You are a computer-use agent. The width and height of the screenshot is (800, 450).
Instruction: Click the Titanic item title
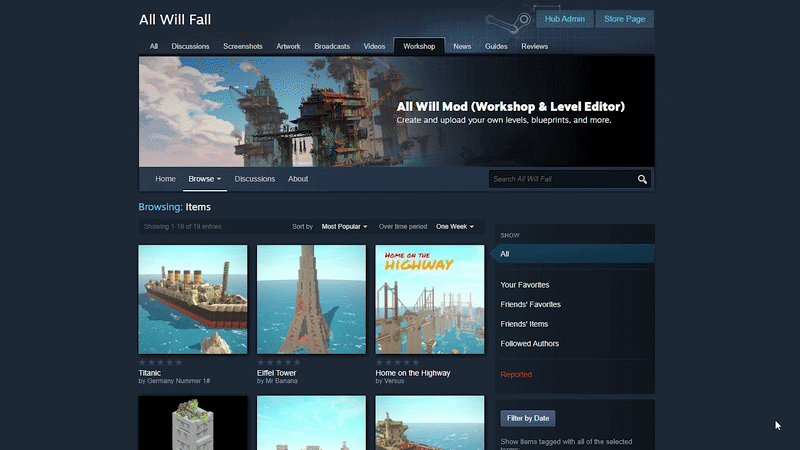click(149, 373)
